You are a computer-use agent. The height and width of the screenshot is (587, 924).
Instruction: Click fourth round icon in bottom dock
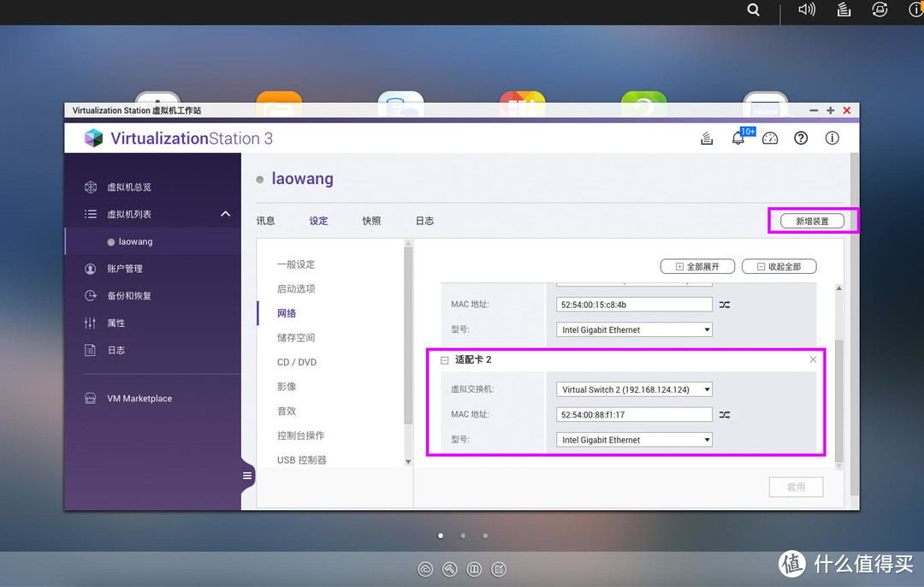click(499, 569)
